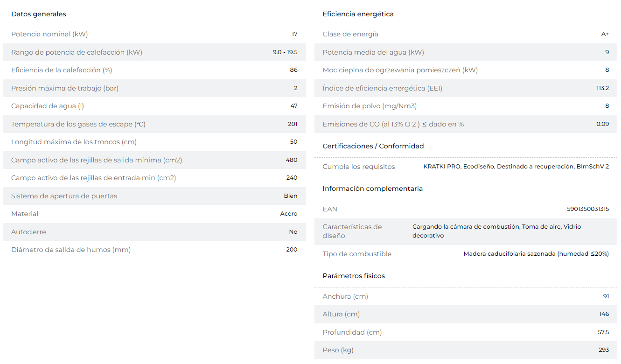Screen dimensions: 621x364
Task: Select the Capacidad de agua value 47
Action: (x=294, y=106)
